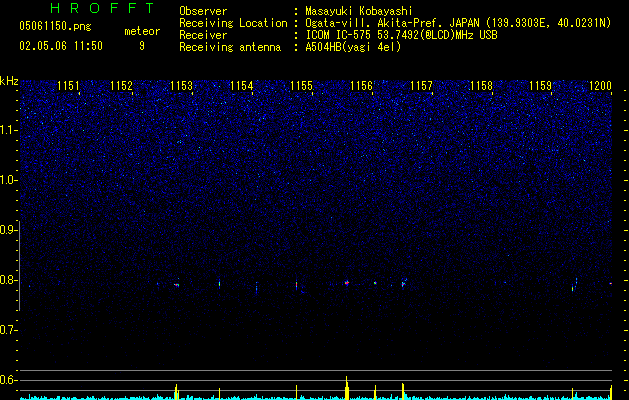Click the 0.7 kHz frequency label

click(x=8, y=330)
